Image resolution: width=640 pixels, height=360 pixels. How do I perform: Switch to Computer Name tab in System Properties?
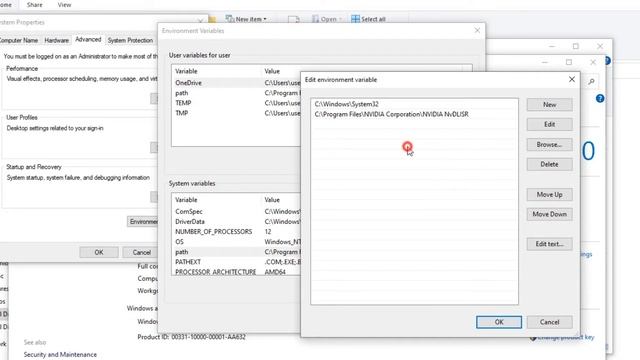tap(19, 40)
